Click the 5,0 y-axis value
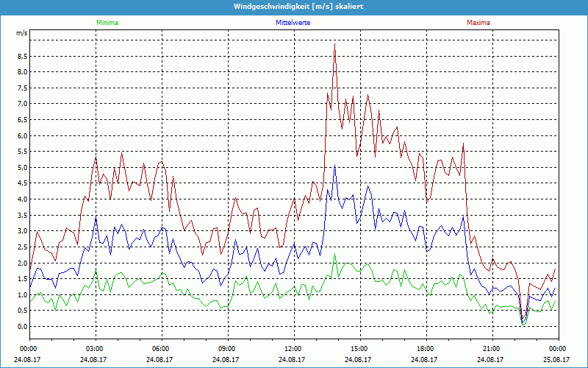 [23, 168]
